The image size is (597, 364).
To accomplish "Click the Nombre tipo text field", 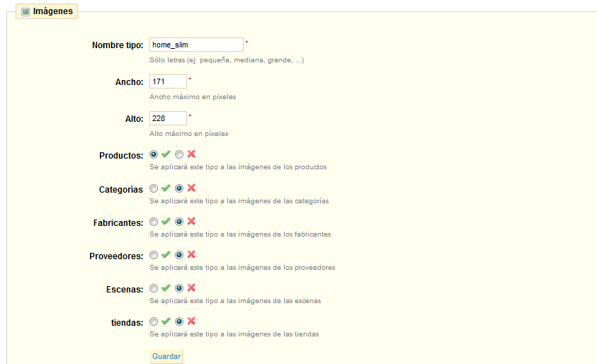I will click(196, 45).
